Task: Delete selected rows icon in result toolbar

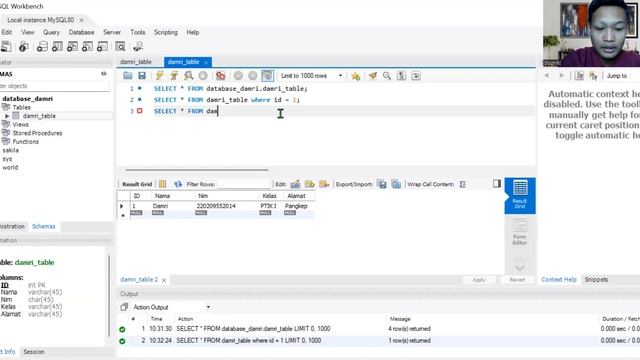Action: [x=324, y=184]
